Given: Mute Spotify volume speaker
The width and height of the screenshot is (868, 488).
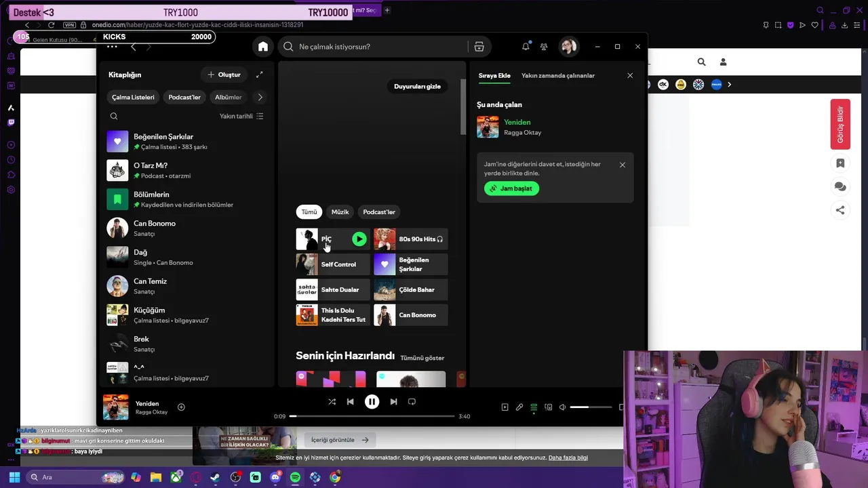Looking at the screenshot, I should 562,407.
